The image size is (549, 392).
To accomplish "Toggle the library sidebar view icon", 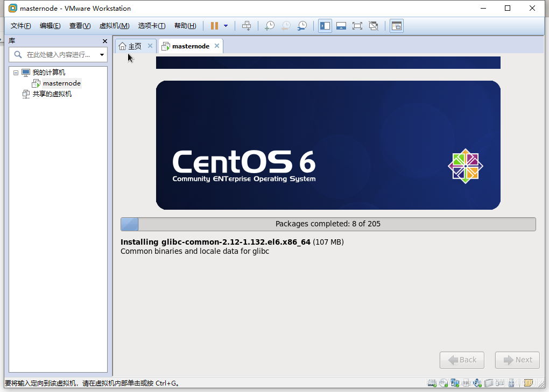I will click(325, 26).
